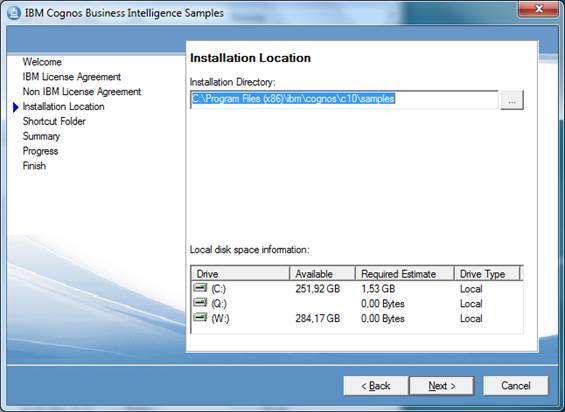Click the current step arrow marker
Viewport: 565px width, 412px height.
[15, 107]
